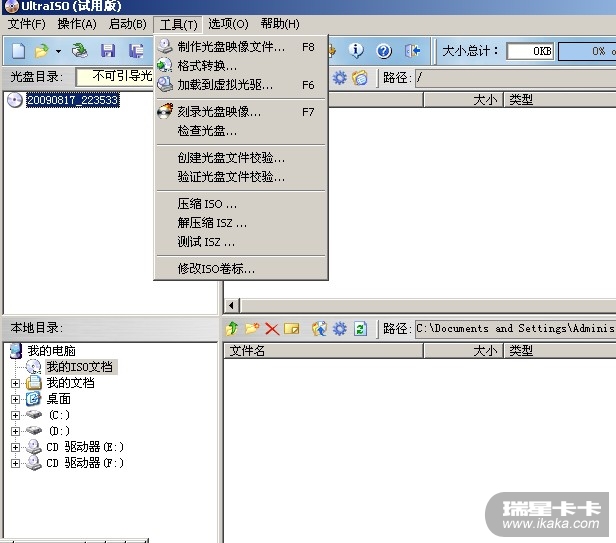Click the Help question mark icon

click(x=384, y=51)
